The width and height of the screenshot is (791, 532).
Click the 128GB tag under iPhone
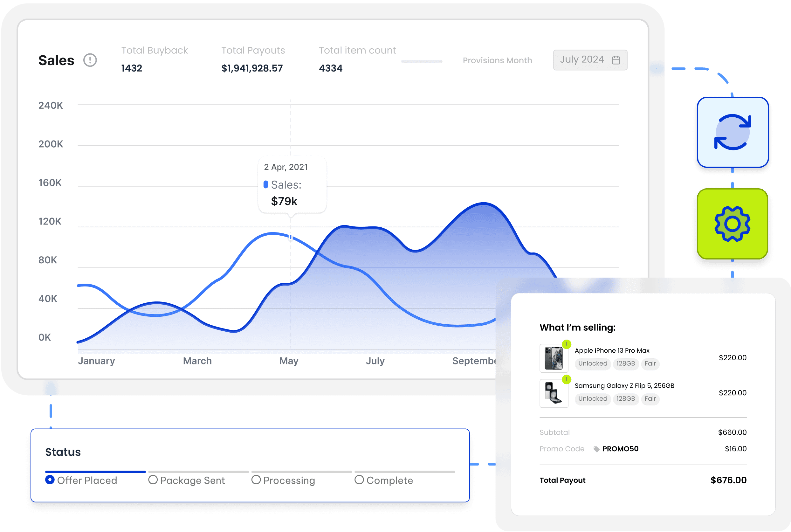(625, 363)
